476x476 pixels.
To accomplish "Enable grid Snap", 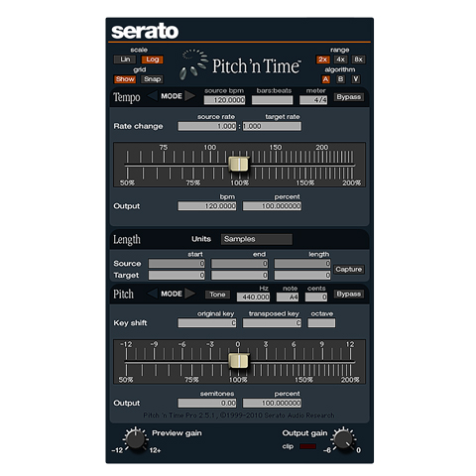I will (152, 79).
